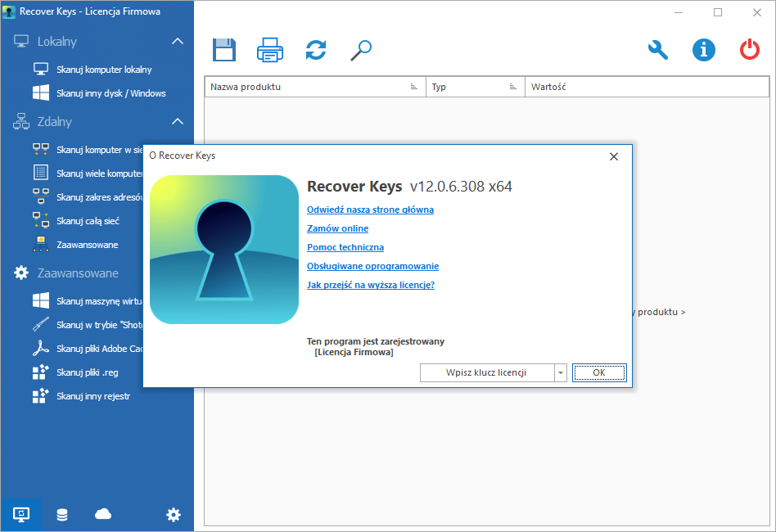Collapse the Zdalny section chevron
Screen dimensions: 776x532
click(177, 122)
